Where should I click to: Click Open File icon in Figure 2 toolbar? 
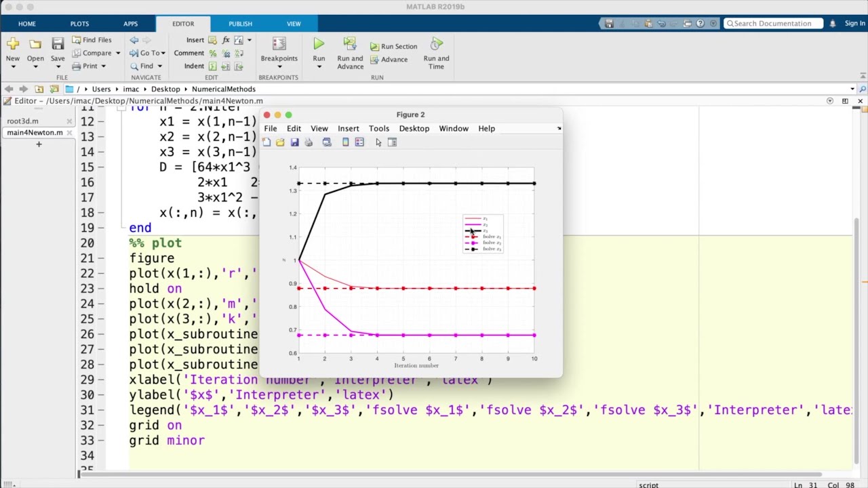tap(280, 142)
